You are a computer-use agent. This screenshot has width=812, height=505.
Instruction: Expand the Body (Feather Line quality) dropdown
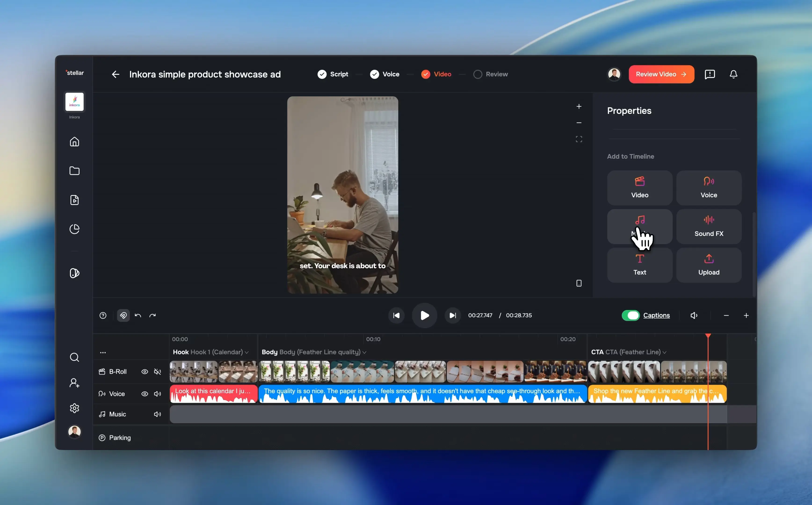click(364, 352)
